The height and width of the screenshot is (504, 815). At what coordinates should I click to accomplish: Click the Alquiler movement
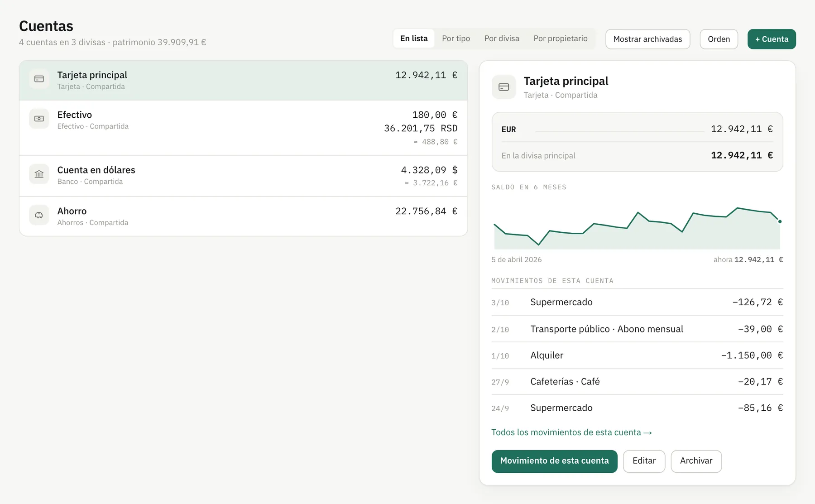pos(637,355)
